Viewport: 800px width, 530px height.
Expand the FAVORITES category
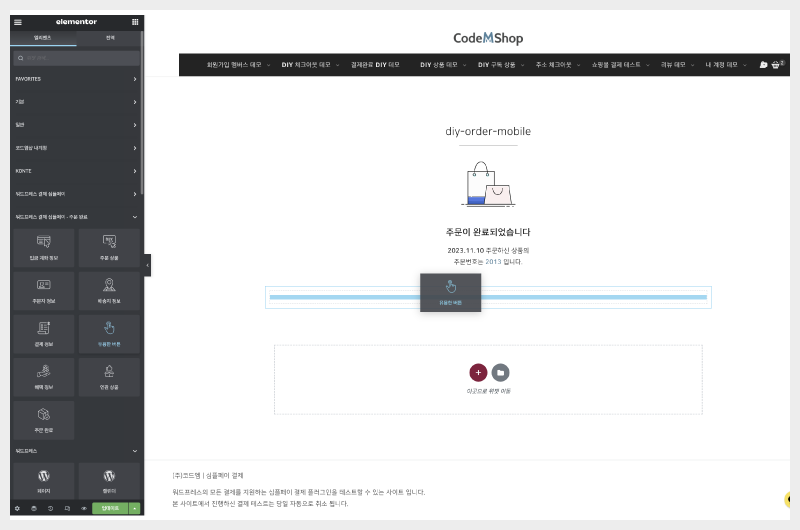coord(76,78)
